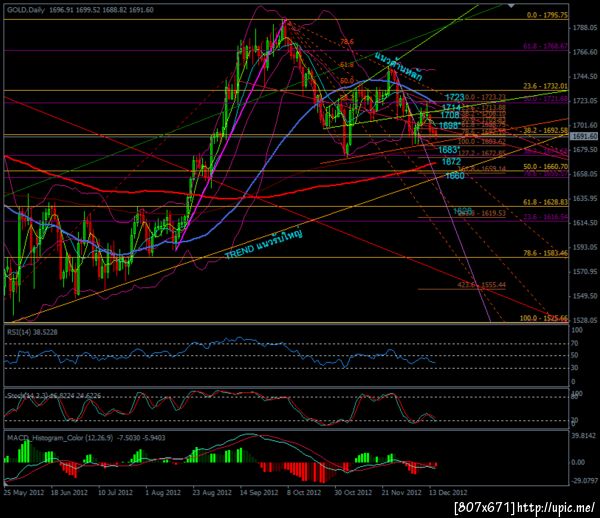Screen dimensions: 600x518
Task: Select the cyan 1723 resistance label
Action: pos(455,97)
